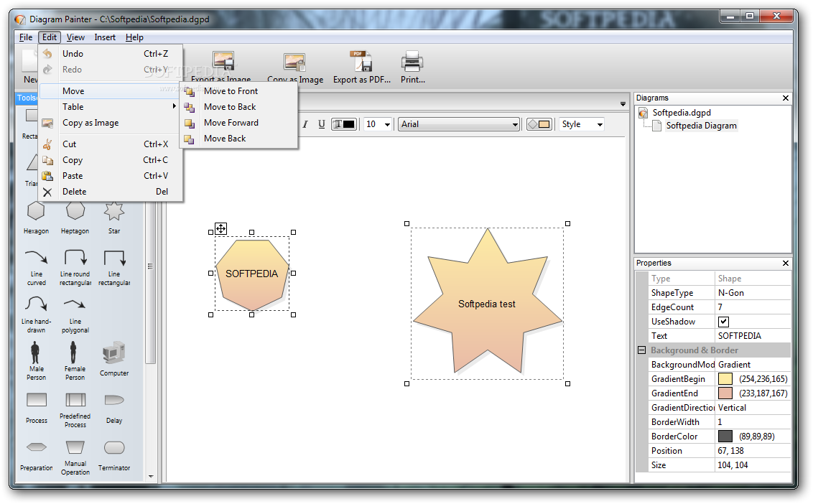Viewport: 813px width, 504px height.
Task: Open the Insert menu
Action: [105, 37]
